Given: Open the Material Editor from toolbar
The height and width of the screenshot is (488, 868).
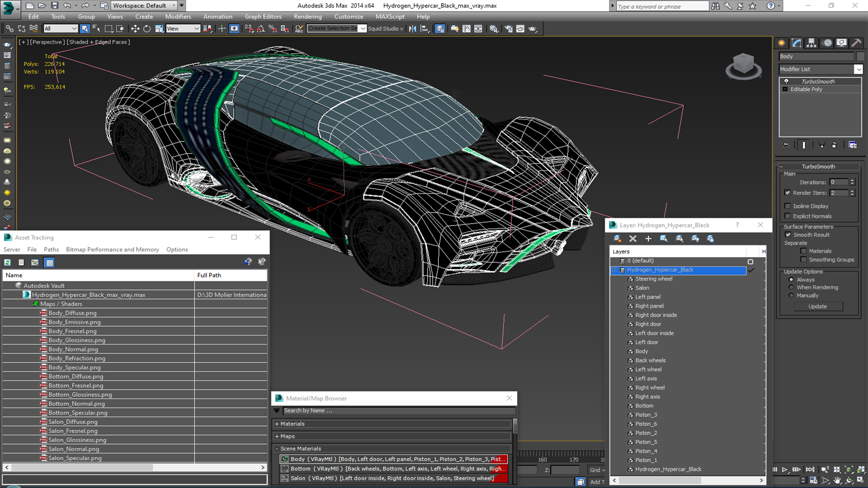Looking at the screenshot, I should [x=494, y=28].
